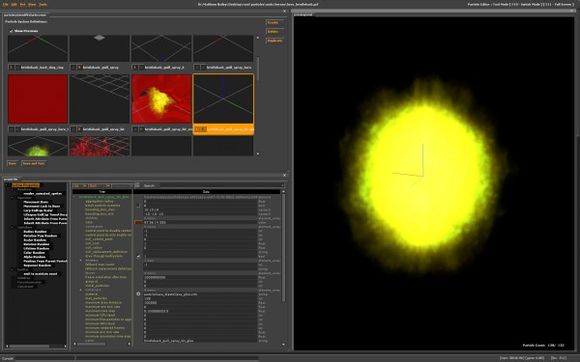The width and height of the screenshot is (580, 362).
Task: Click the red color swatch in color row
Action: [x=138, y=222]
